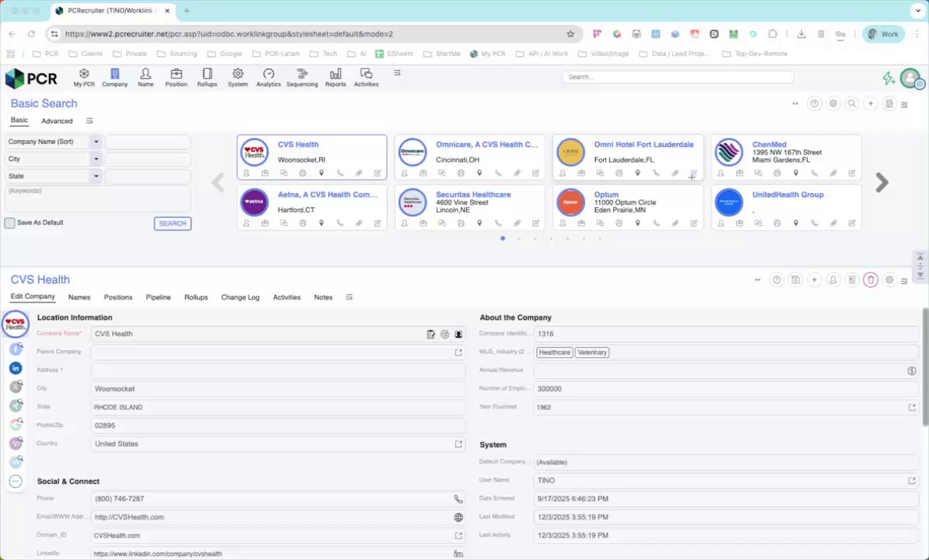Open the Name module in PCR toolbar
Image resolution: width=929 pixels, height=560 pixels.
click(x=145, y=77)
